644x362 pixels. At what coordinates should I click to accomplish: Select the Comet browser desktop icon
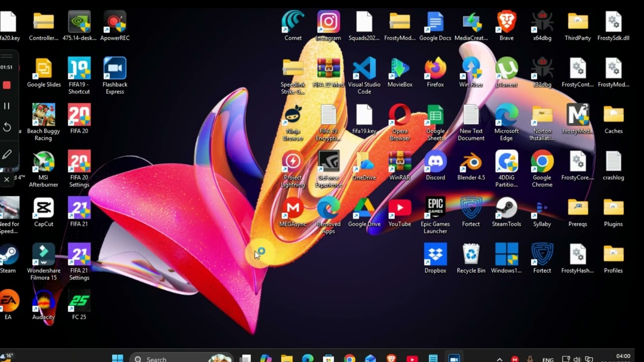point(293,27)
